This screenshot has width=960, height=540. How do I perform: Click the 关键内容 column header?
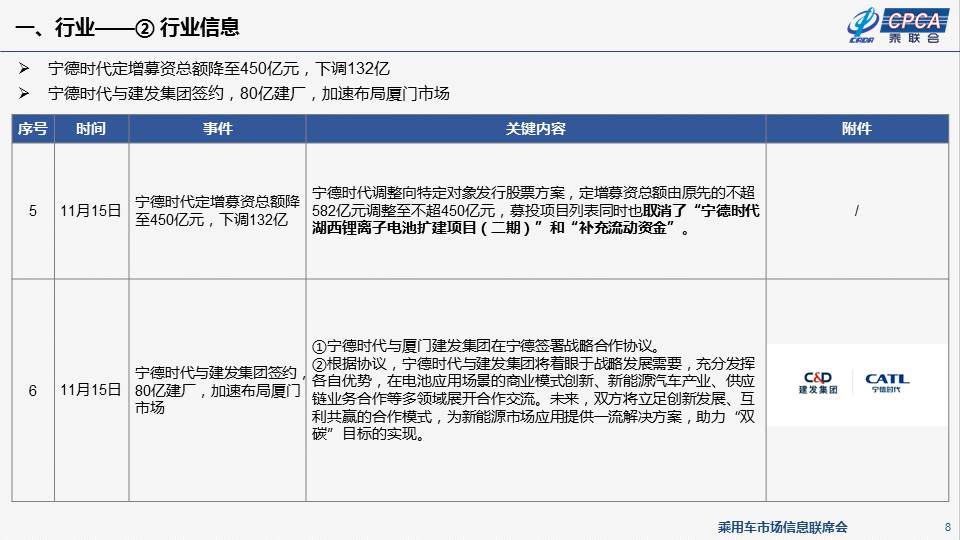(536, 129)
